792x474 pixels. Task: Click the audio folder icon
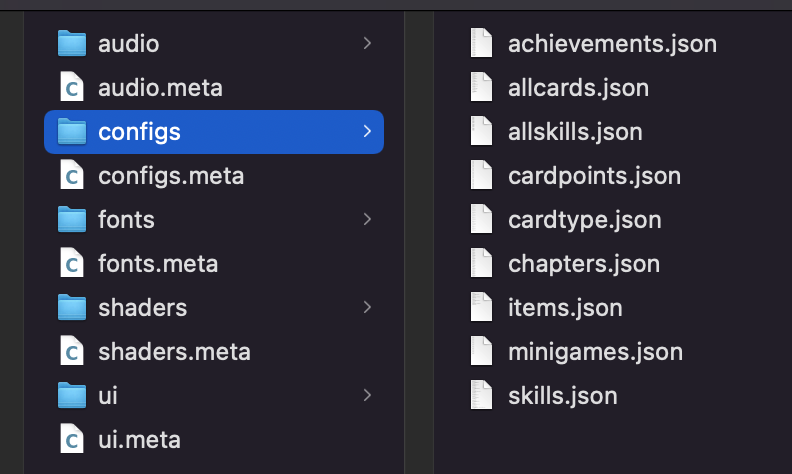[x=72, y=43]
